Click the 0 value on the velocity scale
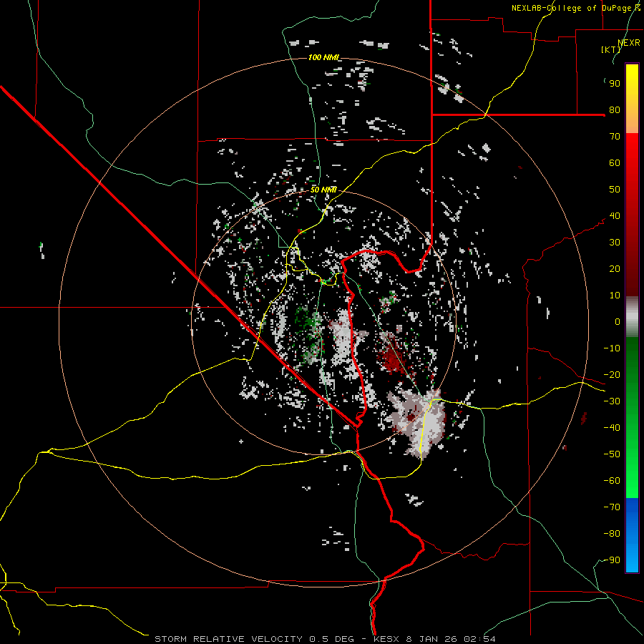Image resolution: width=644 pixels, height=644 pixels. pos(618,322)
